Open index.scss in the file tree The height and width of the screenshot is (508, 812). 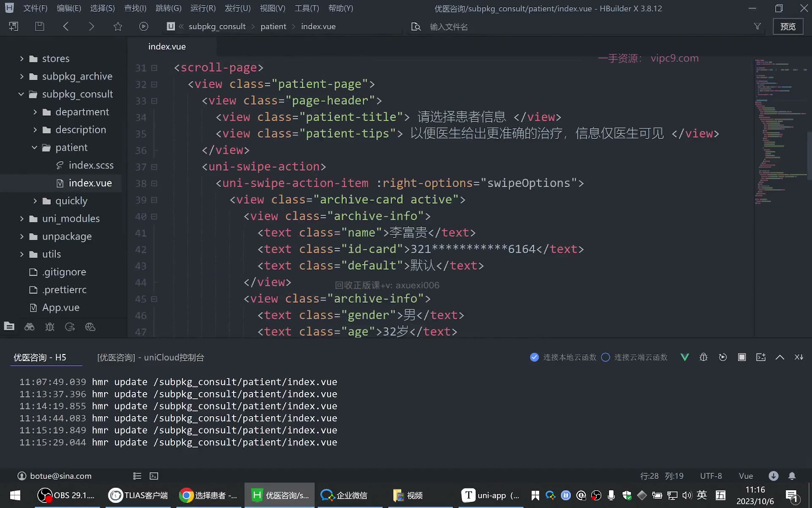[91, 165]
